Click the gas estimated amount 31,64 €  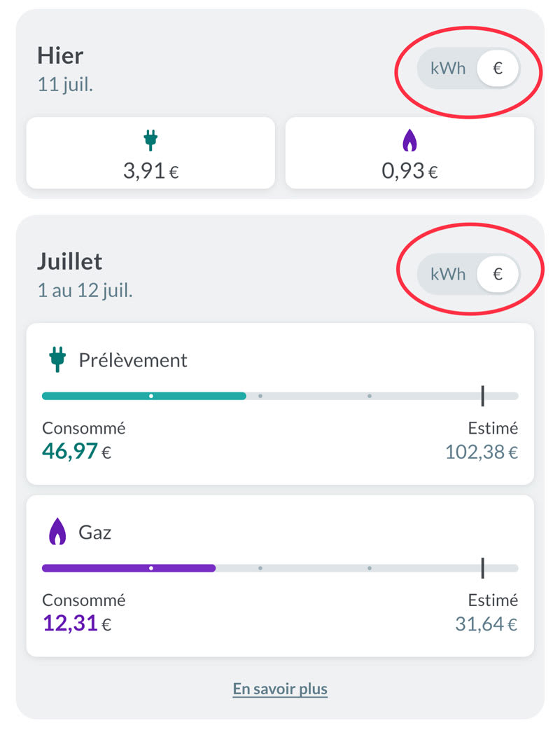coord(485,624)
